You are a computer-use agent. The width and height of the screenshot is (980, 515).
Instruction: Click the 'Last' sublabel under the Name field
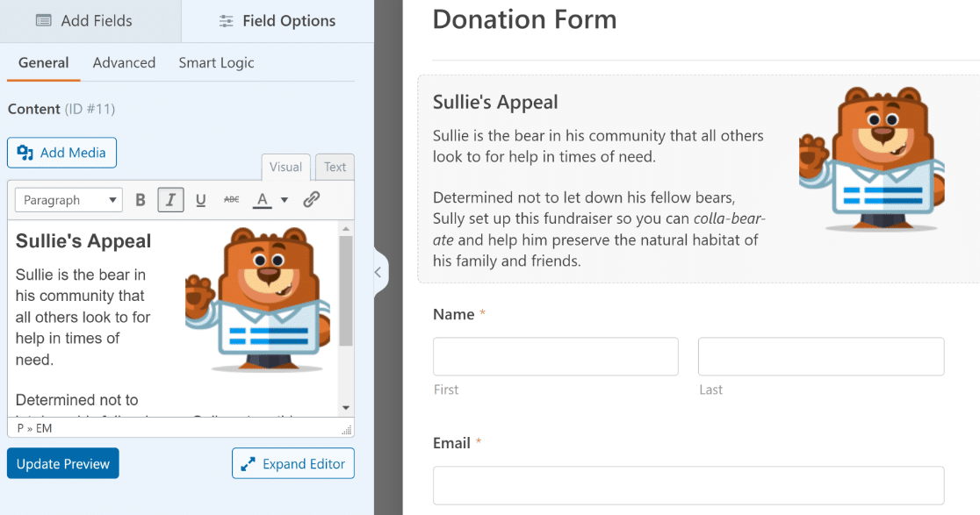(x=711, y=390)
